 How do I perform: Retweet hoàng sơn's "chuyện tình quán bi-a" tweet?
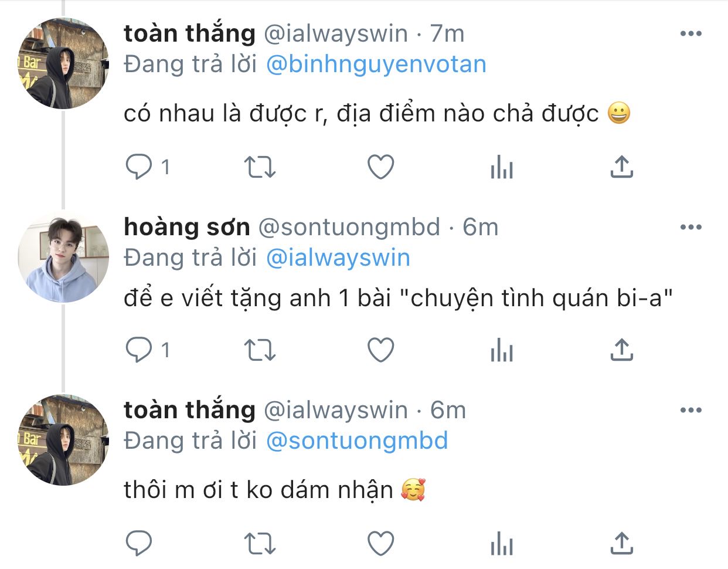(x=259, y=350)
